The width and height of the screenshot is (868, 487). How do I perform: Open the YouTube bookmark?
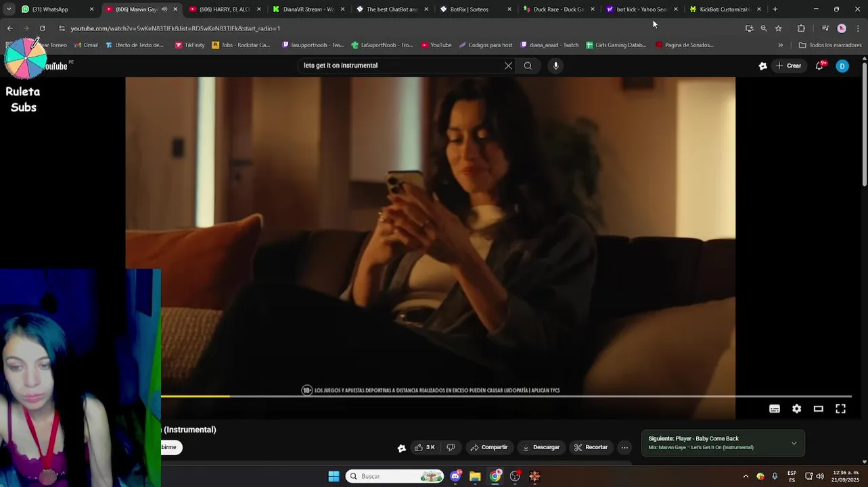[x=436, y=45]
